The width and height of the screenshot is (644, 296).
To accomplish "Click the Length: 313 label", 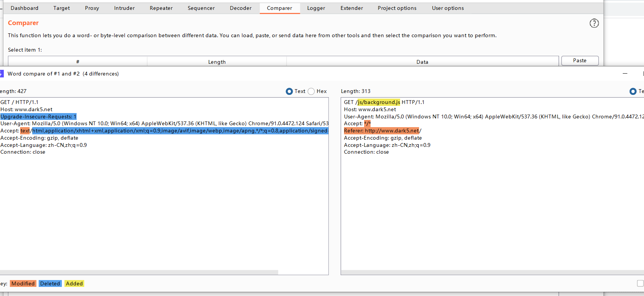I will (356, 91).
